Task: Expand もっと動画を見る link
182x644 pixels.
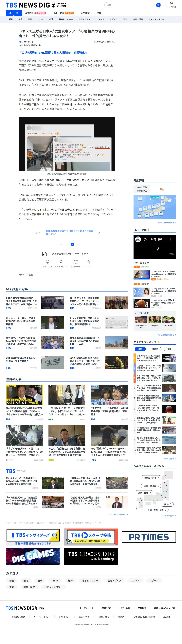Action: pyautogui.click(x=167, y=335)
